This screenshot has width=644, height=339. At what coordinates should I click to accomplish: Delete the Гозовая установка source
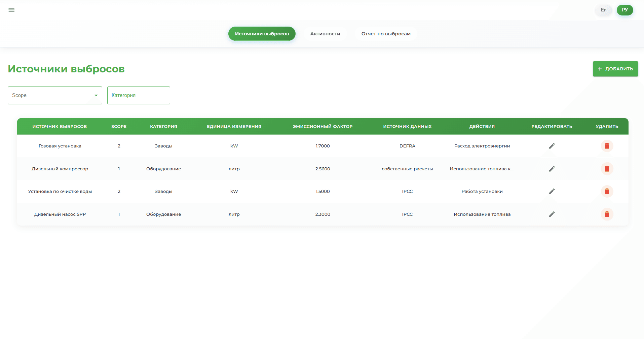pyautogui.click(x=607, y=146)
